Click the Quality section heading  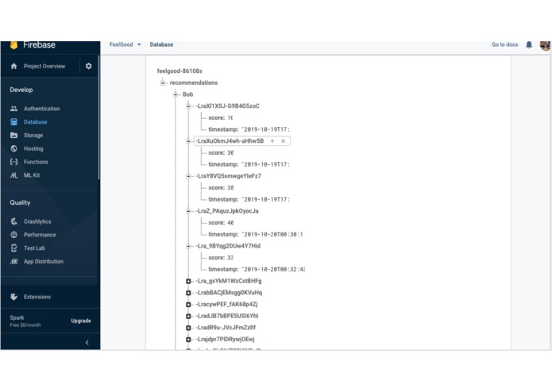click(x=20, y=202)
